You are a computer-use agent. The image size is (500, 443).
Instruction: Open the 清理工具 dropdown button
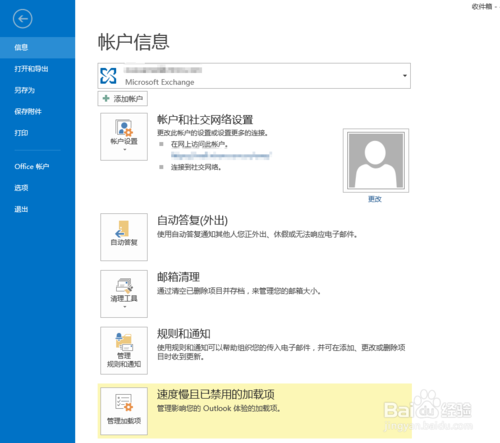coord(124,294)
